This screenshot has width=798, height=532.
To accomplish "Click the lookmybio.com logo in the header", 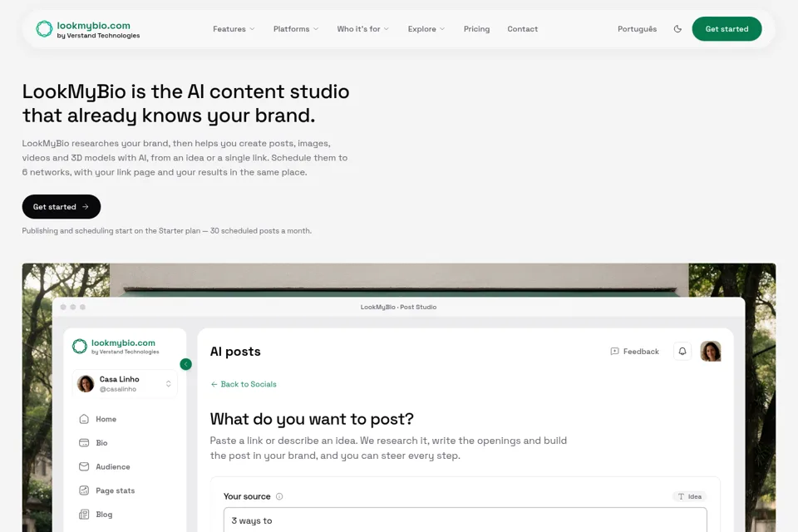I will pyautogui.click(x=87, y=30).
